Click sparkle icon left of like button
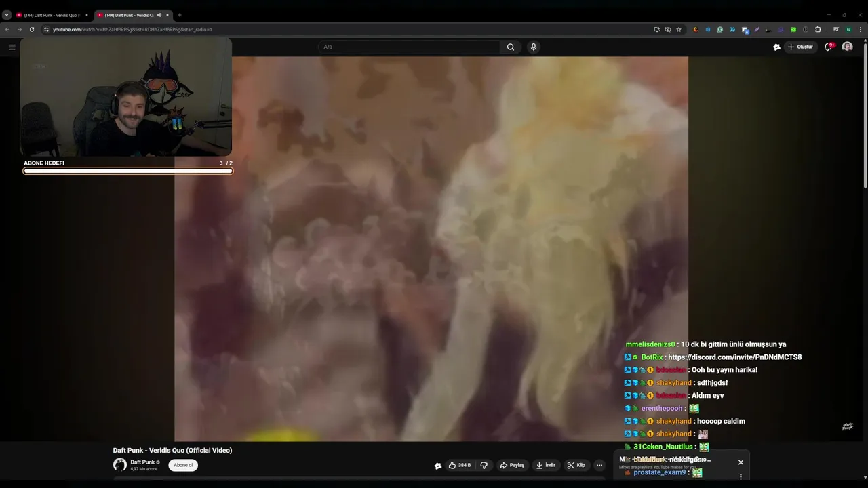The width and height of the screenshot is (868, 488). pos(437,465)
